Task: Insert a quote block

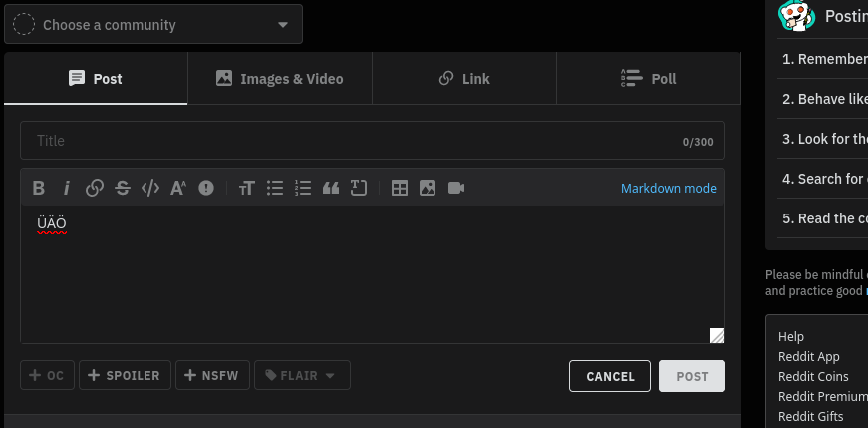Action: point(331,188)
